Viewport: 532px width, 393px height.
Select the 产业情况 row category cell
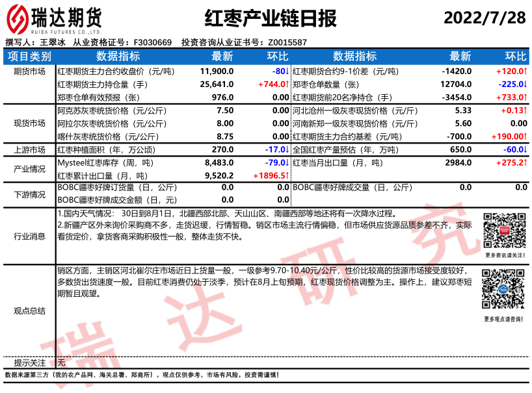pyautogui.click(x=29, y=169)
